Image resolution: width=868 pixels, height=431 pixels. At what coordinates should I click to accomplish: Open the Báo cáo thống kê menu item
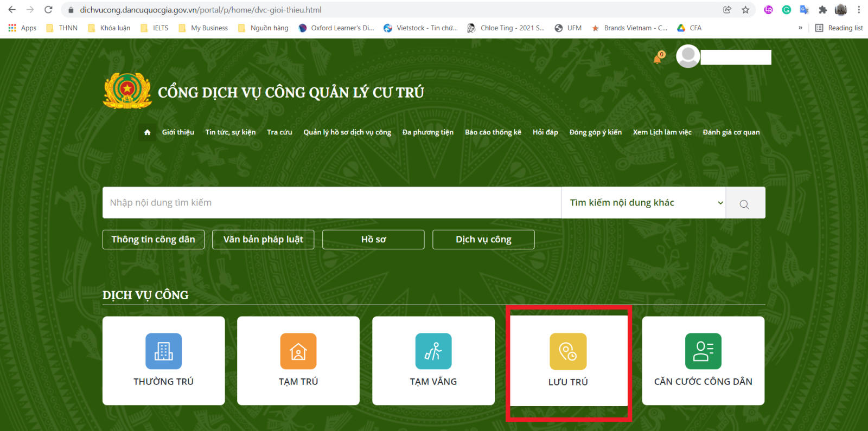[493, 132]
